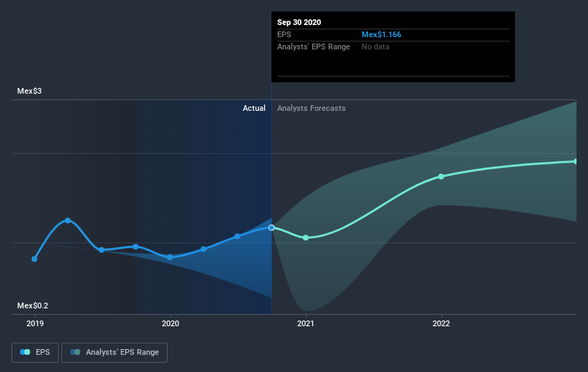The width and height of the screenshot is (588, 372).
Task: Click the EPS legend color icon
Action: point(25,352)
